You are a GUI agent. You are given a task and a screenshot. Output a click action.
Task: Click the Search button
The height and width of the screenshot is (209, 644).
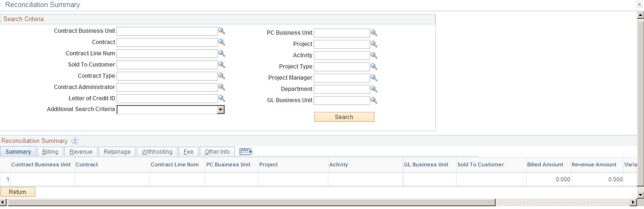pyautogui.click(x=344, y=117)
